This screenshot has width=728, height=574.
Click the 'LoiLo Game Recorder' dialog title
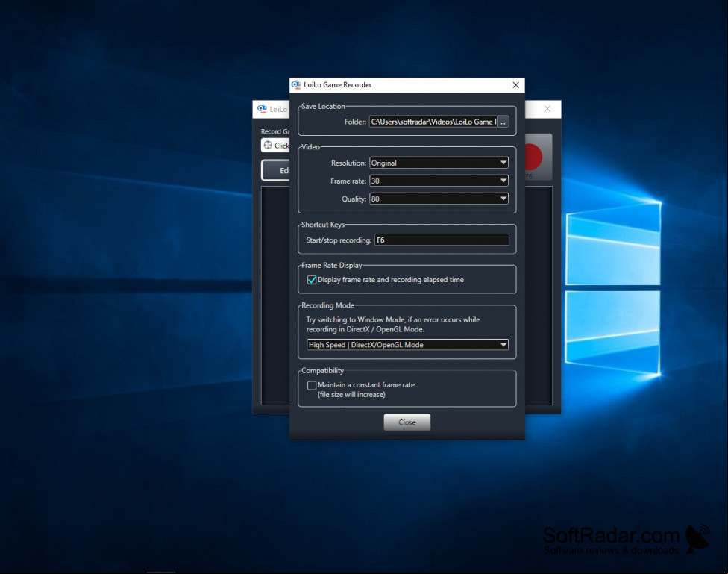338,84
